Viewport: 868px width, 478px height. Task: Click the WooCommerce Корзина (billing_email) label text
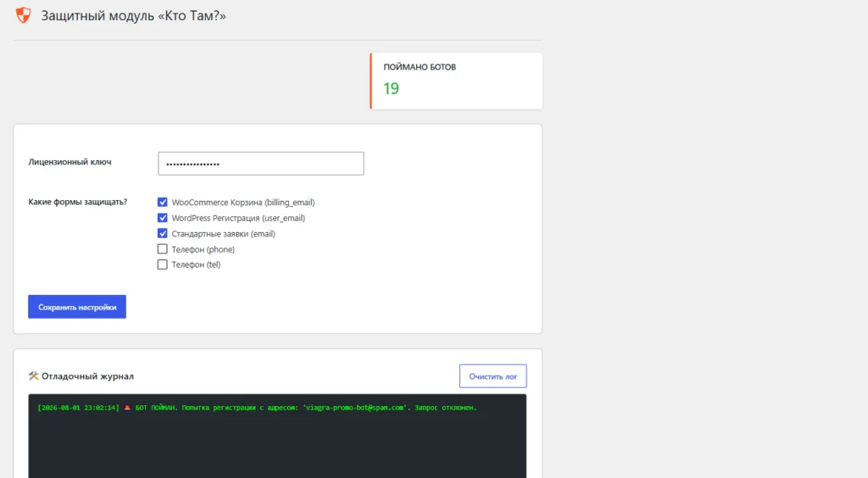[x=243, y=203]
